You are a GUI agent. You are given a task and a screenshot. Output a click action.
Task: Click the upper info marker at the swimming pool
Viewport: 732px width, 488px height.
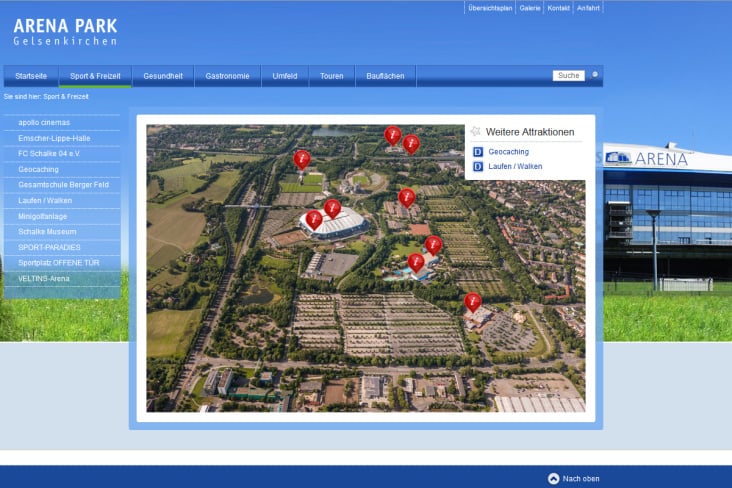click(x=433, y=245)
